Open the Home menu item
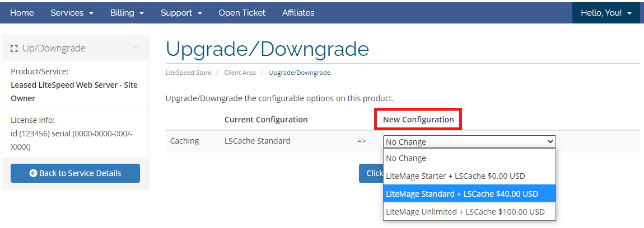 click(22, 12)
